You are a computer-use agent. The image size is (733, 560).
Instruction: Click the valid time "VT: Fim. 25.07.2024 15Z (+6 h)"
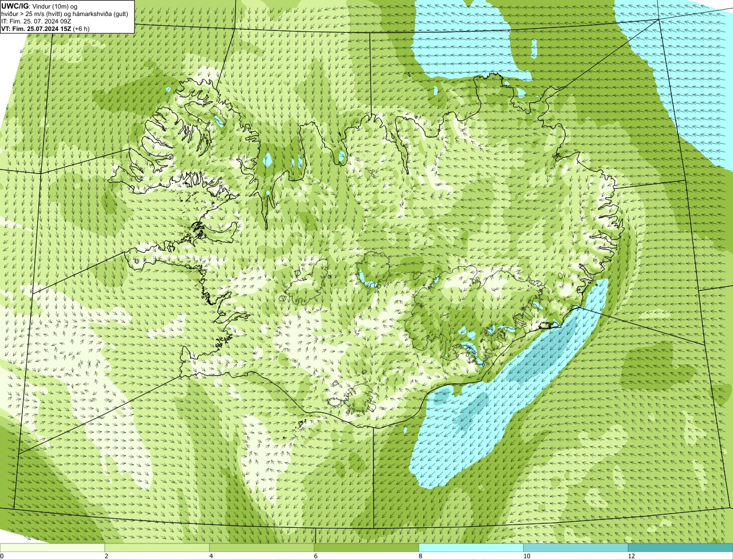45,29
